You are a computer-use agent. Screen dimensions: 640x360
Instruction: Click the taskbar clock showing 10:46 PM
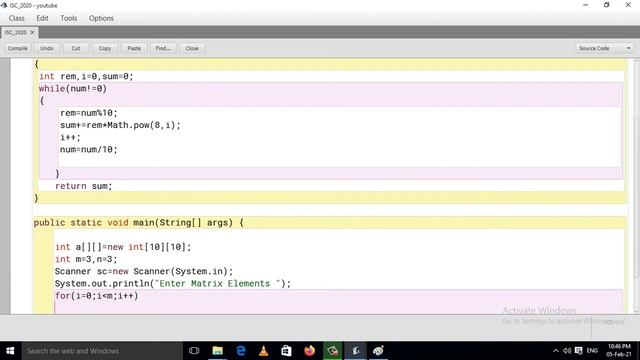tap(619, 351)
